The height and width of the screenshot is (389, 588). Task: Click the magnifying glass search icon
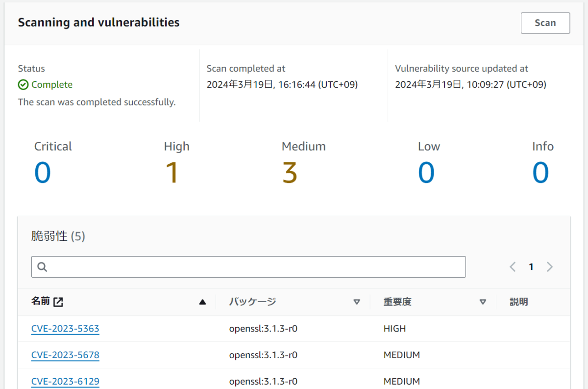[42, 267]
